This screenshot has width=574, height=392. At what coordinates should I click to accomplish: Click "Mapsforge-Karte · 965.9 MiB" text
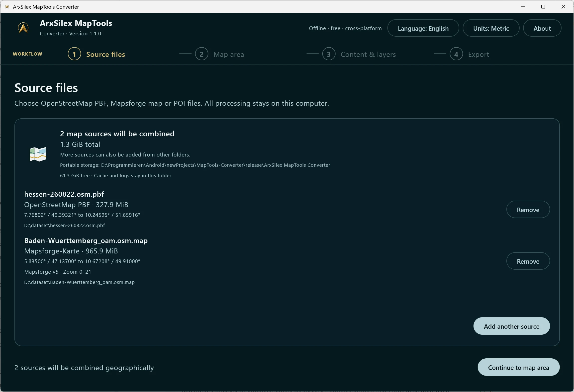pyautogui.click(x=71, y=251)
